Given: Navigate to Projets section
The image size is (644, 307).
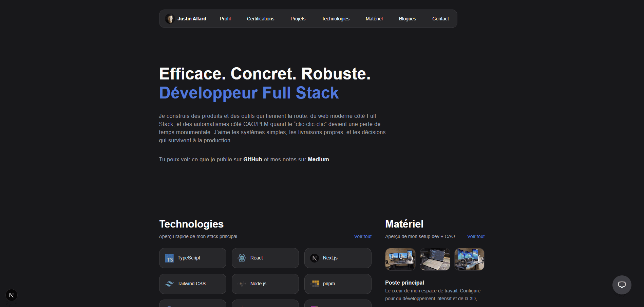Looking at the screenshot, I should pyautogui.click(x=298, y=19).
